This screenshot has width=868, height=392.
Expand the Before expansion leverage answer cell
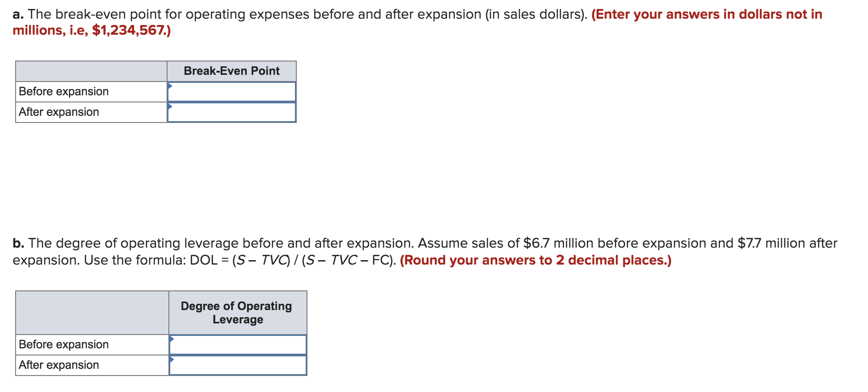(x=238, y=344)
